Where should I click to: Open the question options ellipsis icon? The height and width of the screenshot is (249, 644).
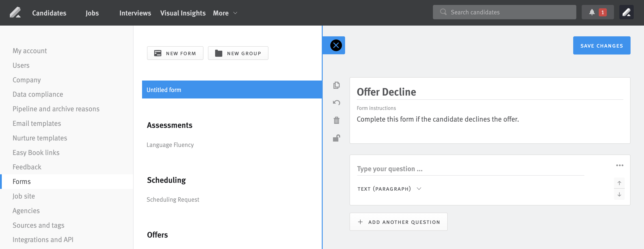coord(620,165)
